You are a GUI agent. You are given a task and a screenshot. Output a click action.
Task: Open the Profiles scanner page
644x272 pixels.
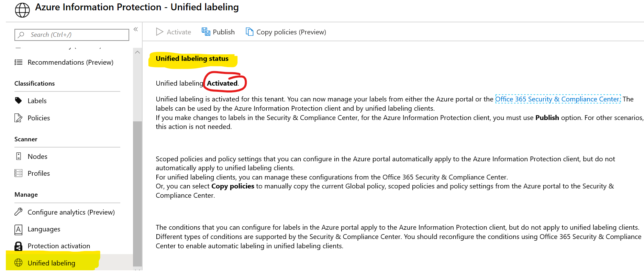click(x=39, y=173)
